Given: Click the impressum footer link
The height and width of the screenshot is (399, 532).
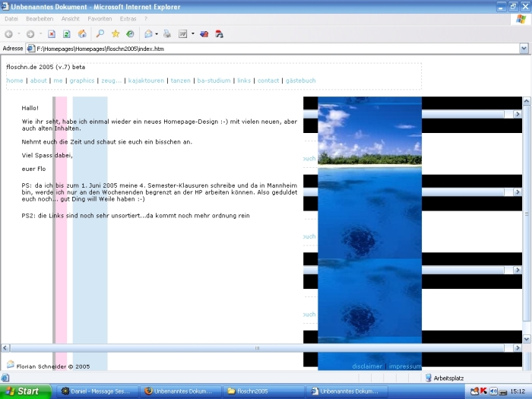Looking at the screenshot, I should pyautogui.click(x=405, y=366).
